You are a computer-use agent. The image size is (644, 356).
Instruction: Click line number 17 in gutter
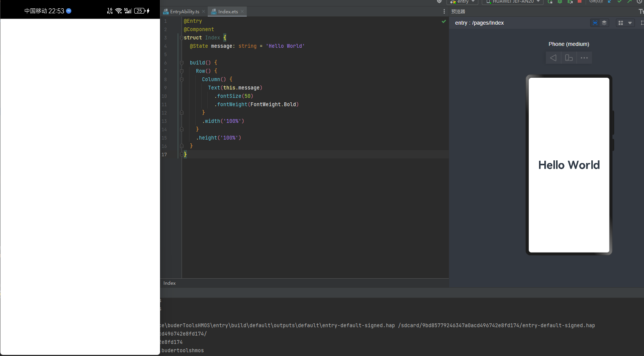pos(164,155)
